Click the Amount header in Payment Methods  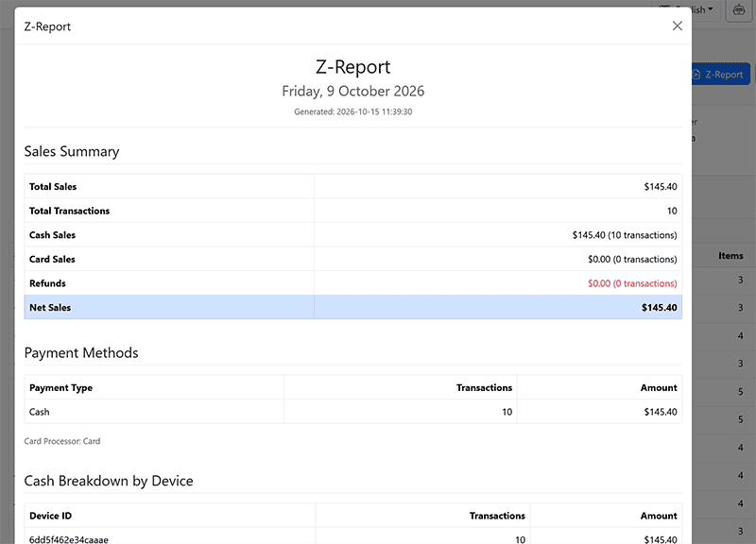click(x=659, y=387)
